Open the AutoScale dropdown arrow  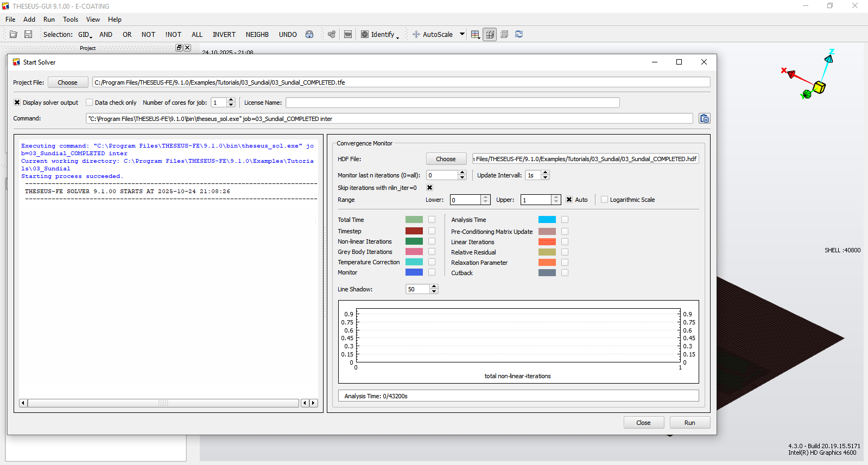[462, 34]
